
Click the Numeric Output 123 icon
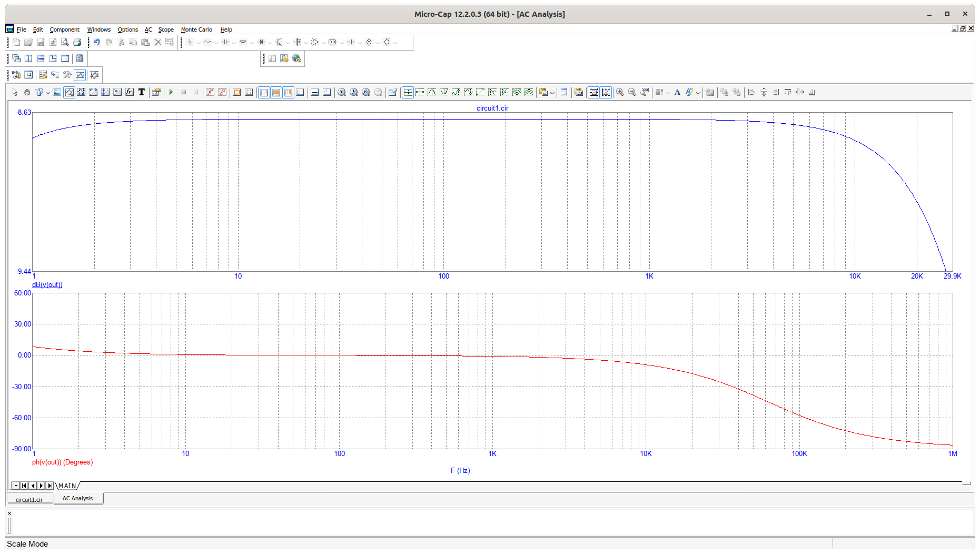coord(579,92)
